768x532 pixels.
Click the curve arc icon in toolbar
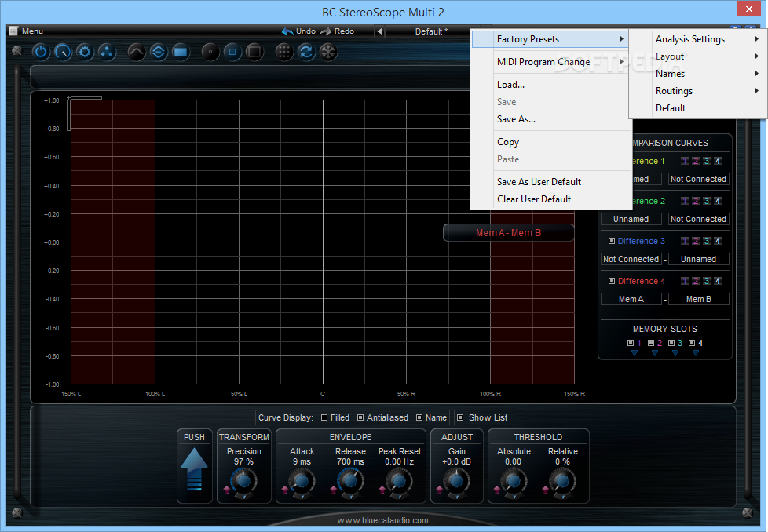136,52
